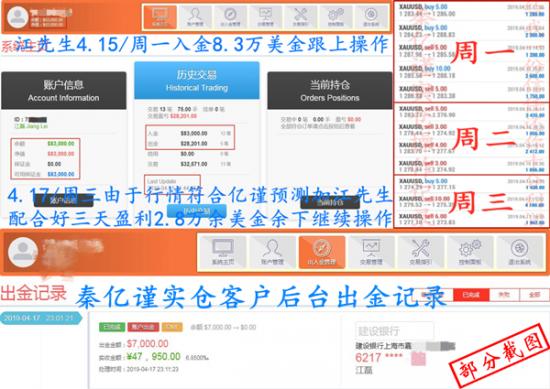
Task: Select 出入金管理 compass icon in lower bar
Action: click(322, 252)
